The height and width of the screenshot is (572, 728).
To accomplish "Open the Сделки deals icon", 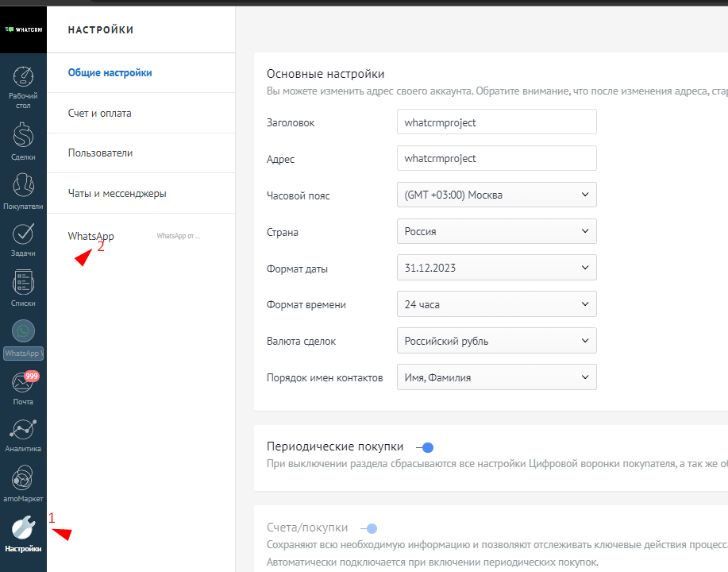I will point(23,135).
